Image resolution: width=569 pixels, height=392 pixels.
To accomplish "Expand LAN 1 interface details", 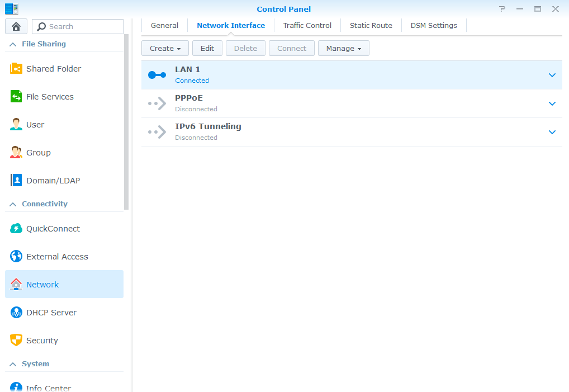I will point(552,75).
